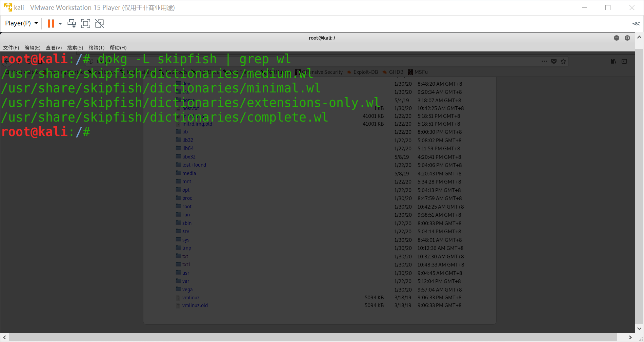Open initrd.img.old file in Firefox listing
Image resolution: width=644 pixels, height=342 pixels.
click(x=197, y=124)
